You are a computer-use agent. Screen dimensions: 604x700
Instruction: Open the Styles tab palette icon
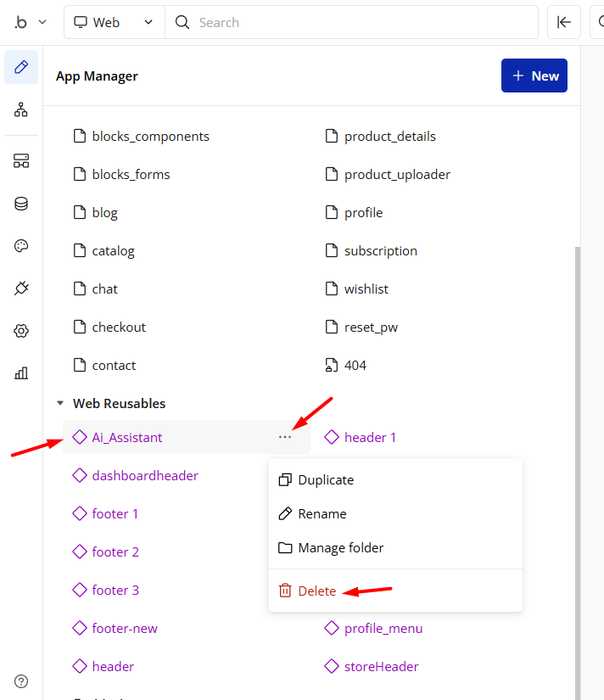21,246
